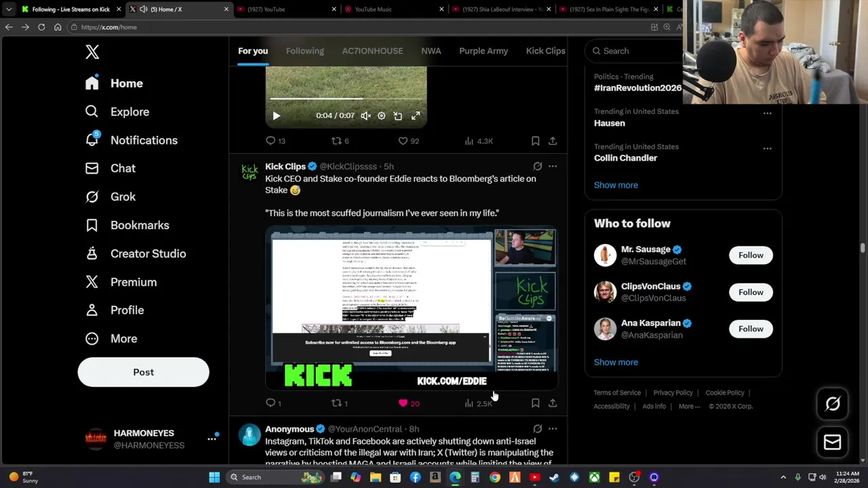Screen dimensions: 868x488
Task: Seek on the video progress bar
Action: [x=346, y=99]
